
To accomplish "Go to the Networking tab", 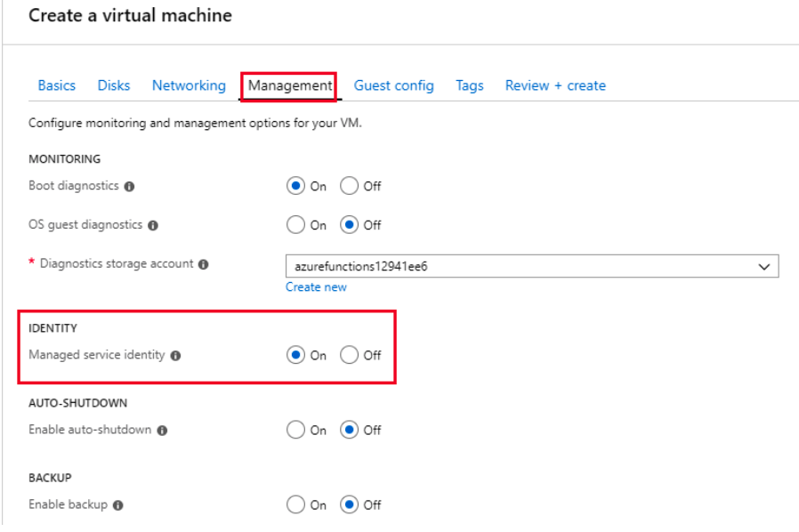I will [189, 85].
